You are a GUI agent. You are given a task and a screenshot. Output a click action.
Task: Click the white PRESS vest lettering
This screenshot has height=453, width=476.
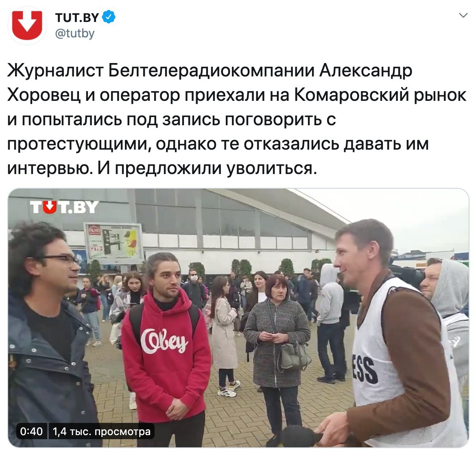365,369
